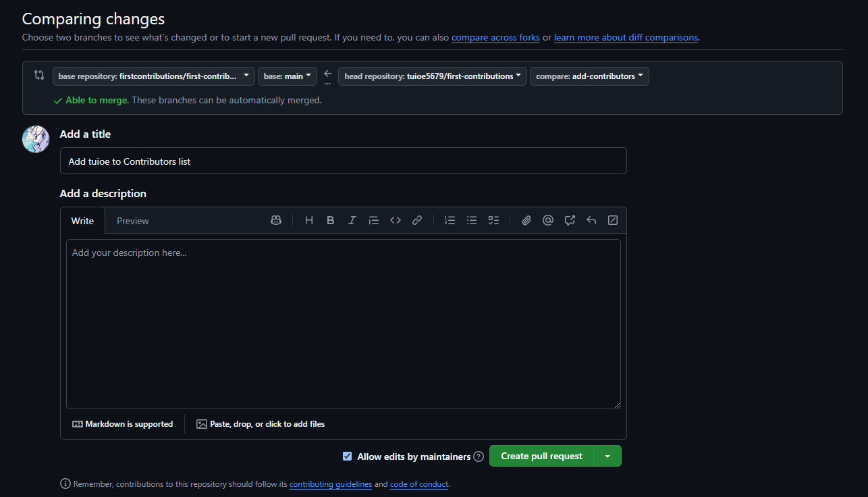Open learn more about diff comparisons link
The image size is (868, 497).
(x=626, y=37)
